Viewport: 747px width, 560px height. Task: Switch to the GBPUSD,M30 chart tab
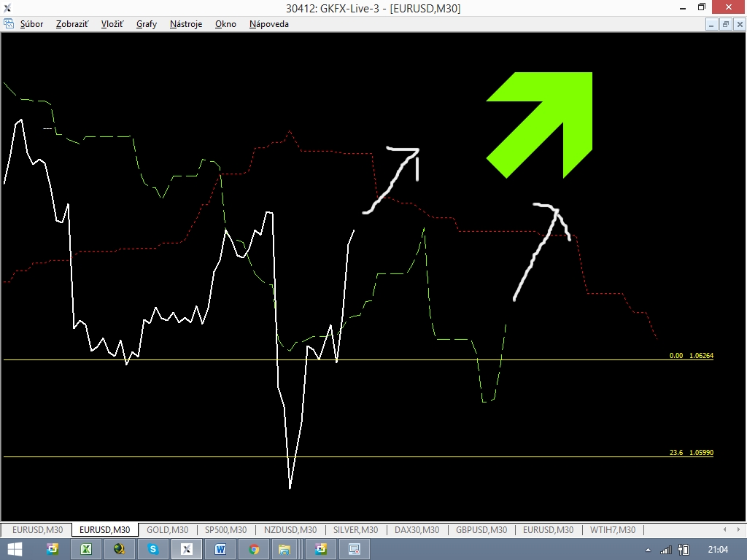tap(481, 529)
